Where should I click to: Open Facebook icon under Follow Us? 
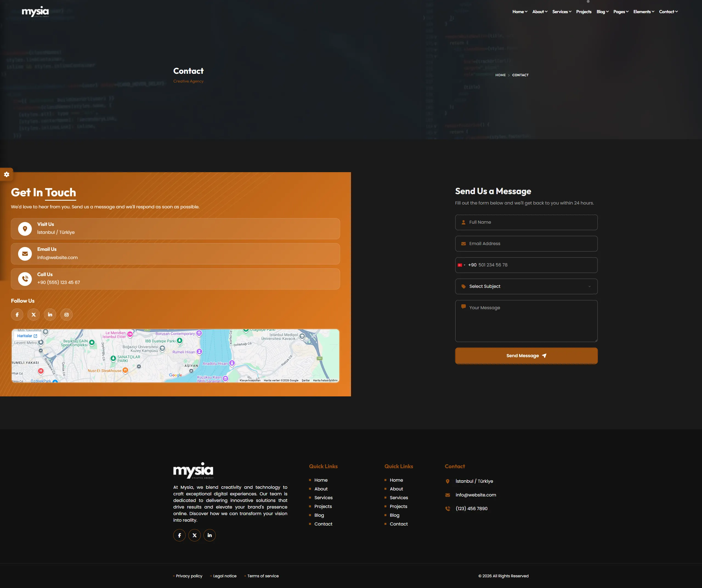pyautogui.click(x=17, y=315)
